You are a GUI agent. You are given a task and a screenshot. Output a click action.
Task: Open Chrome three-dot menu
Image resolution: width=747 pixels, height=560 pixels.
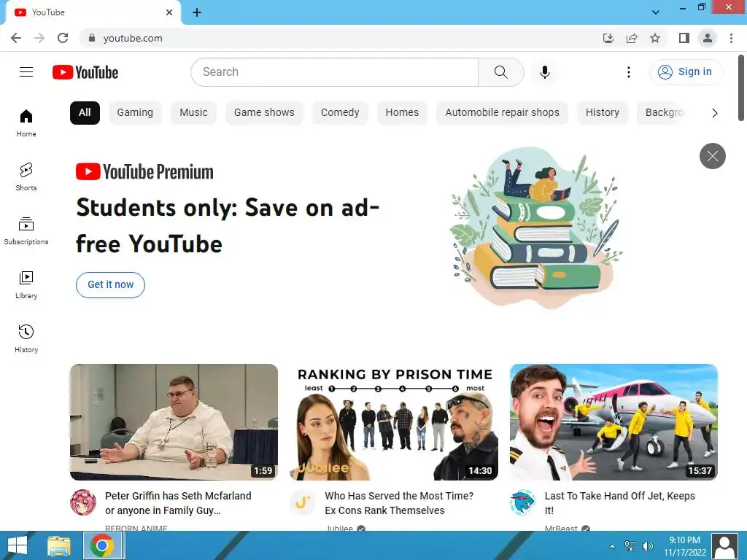click(731, 38)
